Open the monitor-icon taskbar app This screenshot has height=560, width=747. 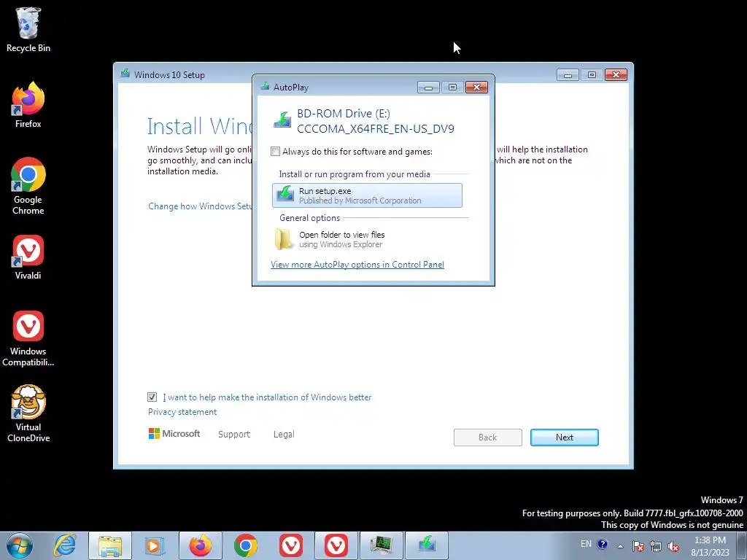pyautogui.click(x=381, y=545)
